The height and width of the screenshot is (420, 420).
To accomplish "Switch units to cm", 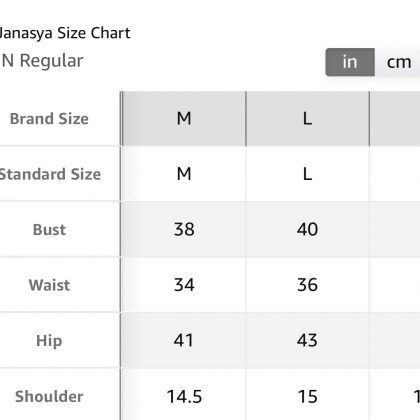I will click(397, 62).
